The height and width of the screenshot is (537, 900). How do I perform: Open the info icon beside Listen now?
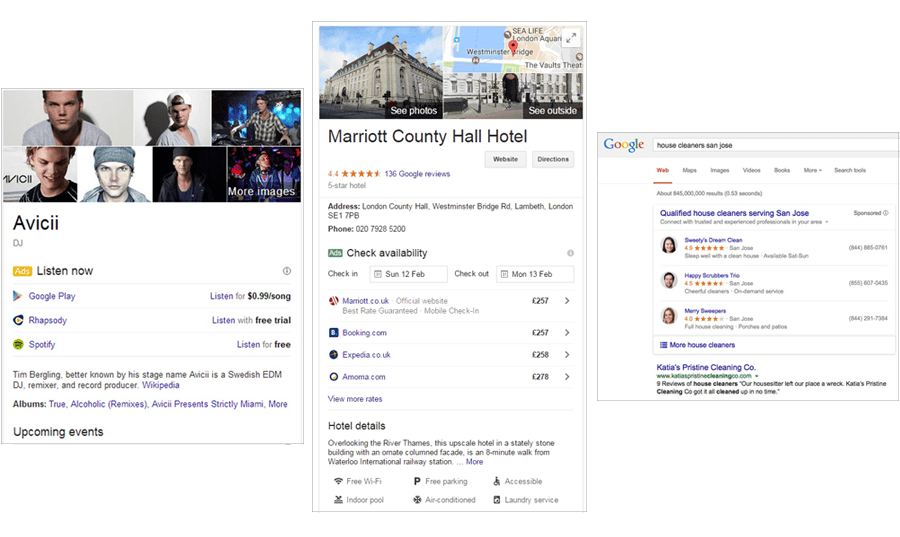(286, 271)
